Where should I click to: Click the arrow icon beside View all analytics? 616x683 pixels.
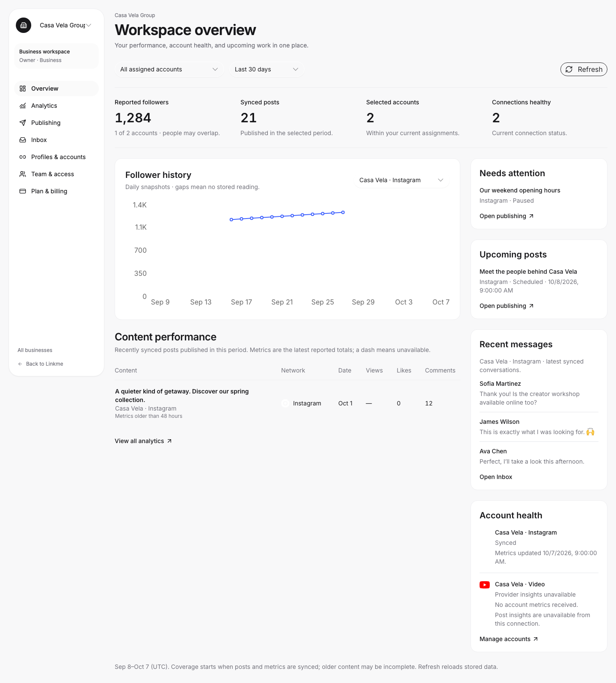click(169, 441)
